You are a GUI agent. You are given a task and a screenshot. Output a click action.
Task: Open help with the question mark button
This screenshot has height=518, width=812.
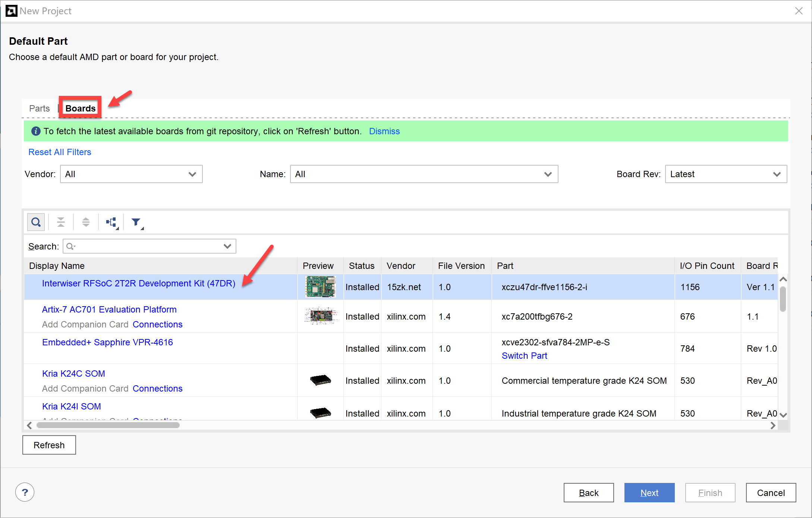click(x=25, y=492)
